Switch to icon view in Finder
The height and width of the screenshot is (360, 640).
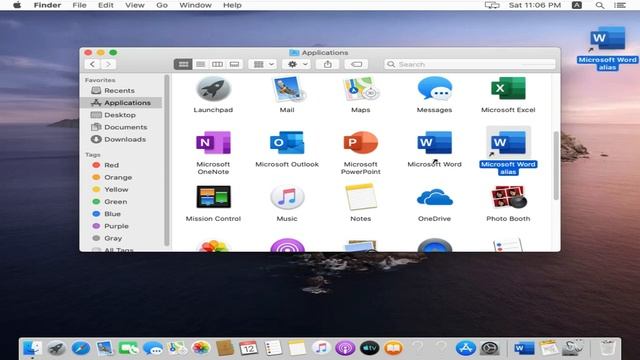[x=183, y=64]
